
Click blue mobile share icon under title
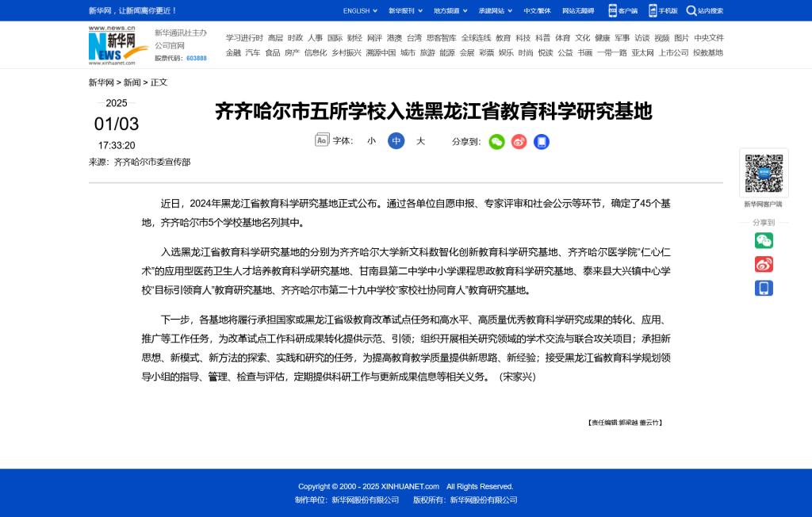pos(542,142)
